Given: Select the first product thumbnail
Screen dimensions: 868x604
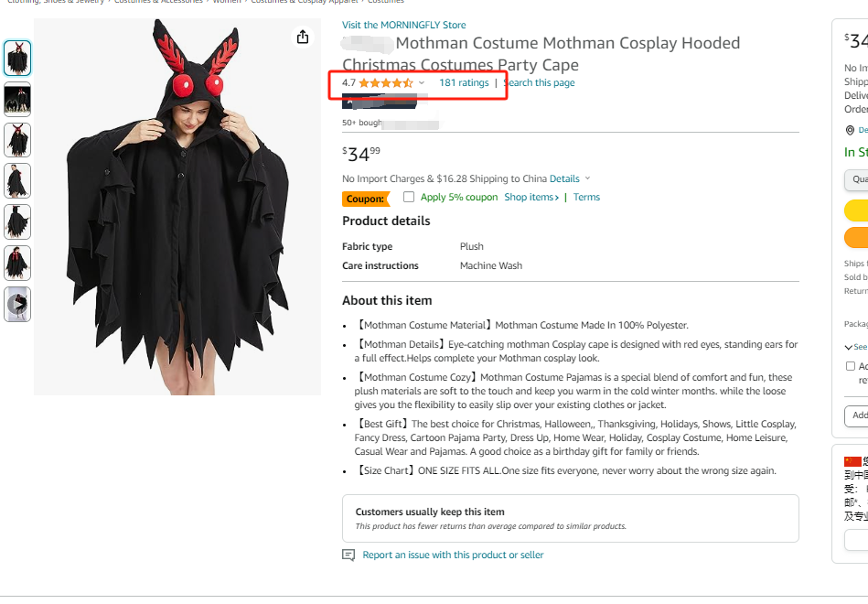Looking at the screenshot, I should [x=17, y=59].
